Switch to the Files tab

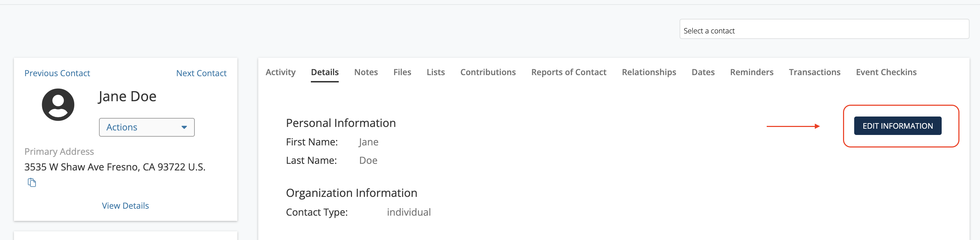(x=402, y=72)
